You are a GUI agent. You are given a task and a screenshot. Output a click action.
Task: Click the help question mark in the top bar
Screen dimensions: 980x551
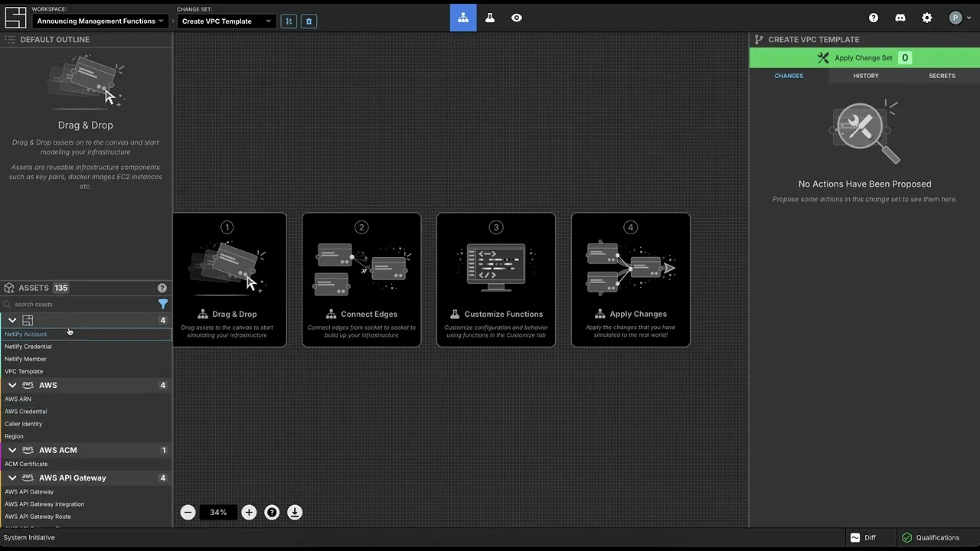(874, 18)
